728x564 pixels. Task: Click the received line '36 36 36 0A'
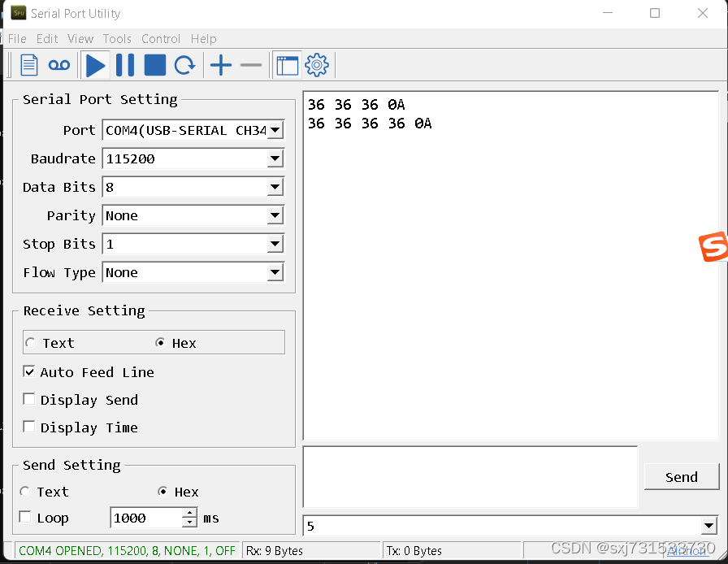point(356,105)
